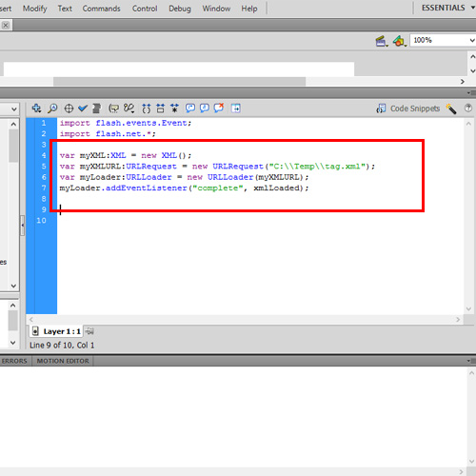Click Collapse between braces icon
The width and height of the screenshot is (476, 476).
147,109
